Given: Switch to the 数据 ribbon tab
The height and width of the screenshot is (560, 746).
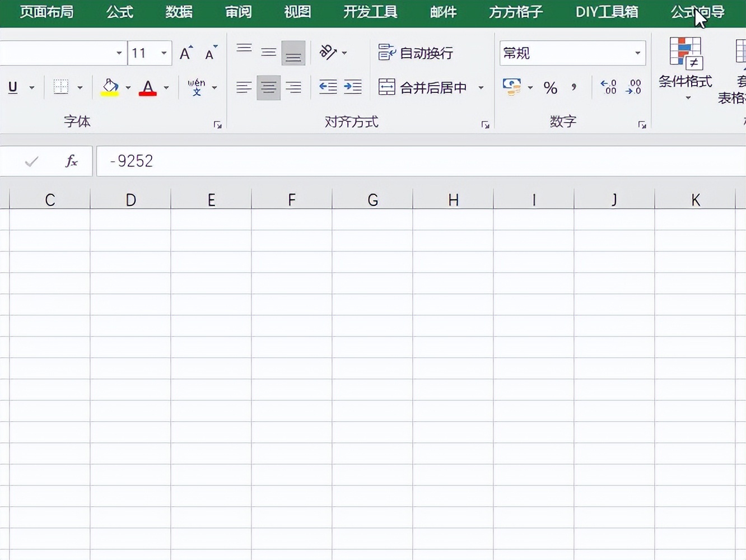Looking at the screenshot, I should click(x=179, y=12).
